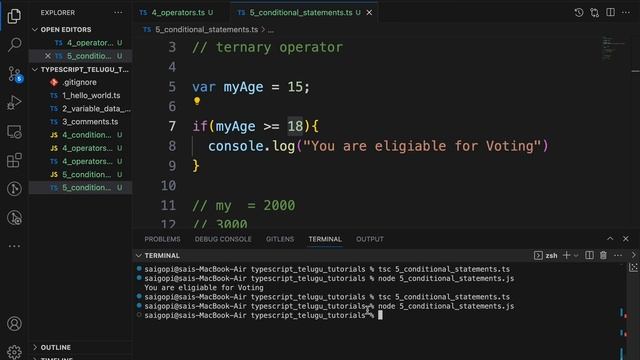
Task: Open the new terminal launch profile dropdown
Action: (x=576, y=256)
